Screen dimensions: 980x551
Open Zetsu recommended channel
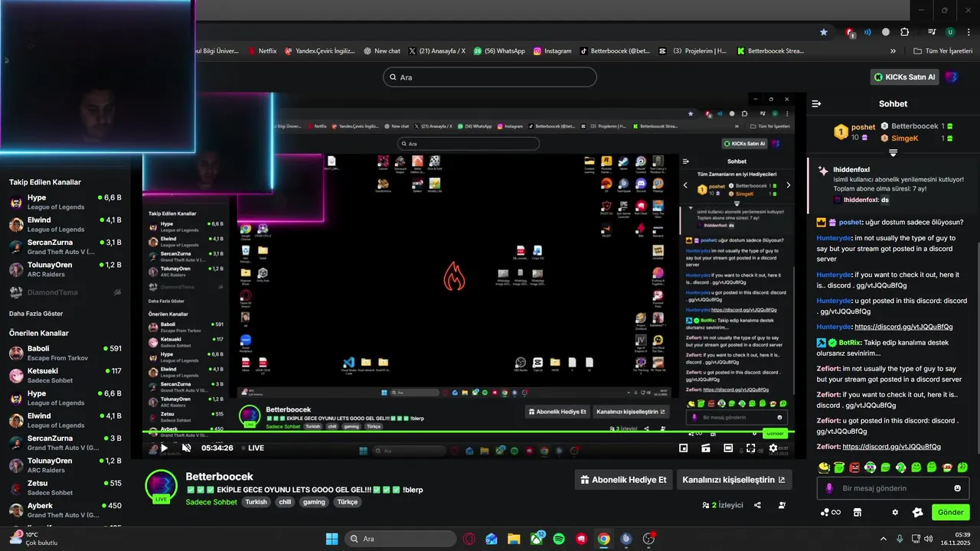(65, 487)
